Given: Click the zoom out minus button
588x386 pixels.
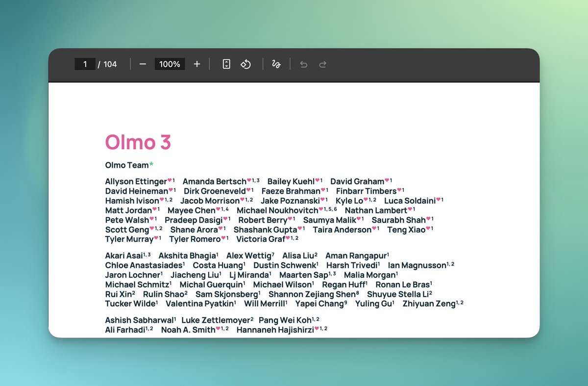Looking at the screenshot, I should (x=143, y=64).
